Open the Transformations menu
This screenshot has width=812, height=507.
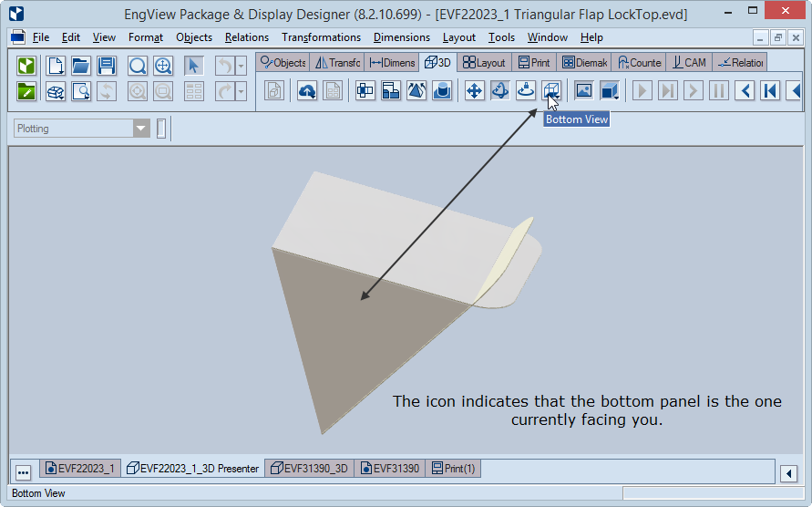(x=321, y=37)
